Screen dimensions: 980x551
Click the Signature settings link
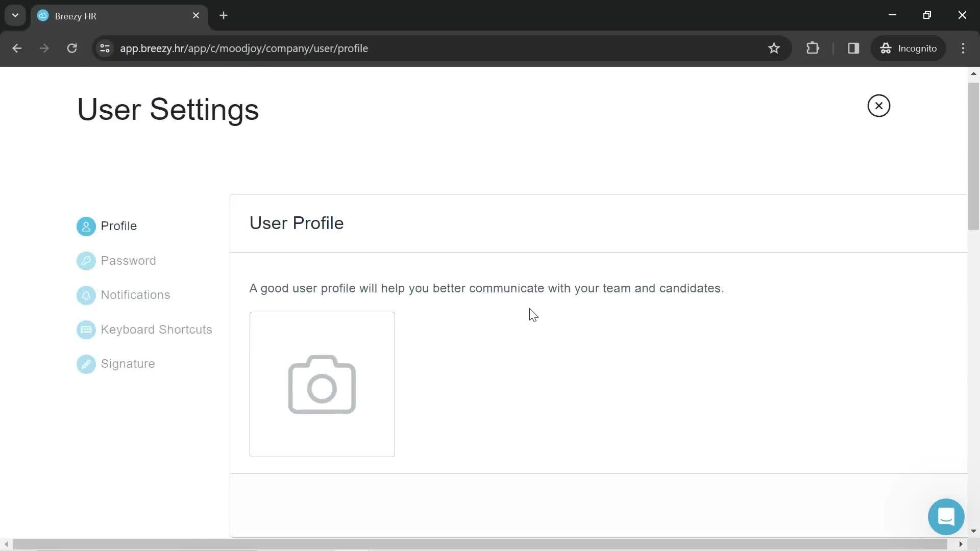(x=128, y=364)
